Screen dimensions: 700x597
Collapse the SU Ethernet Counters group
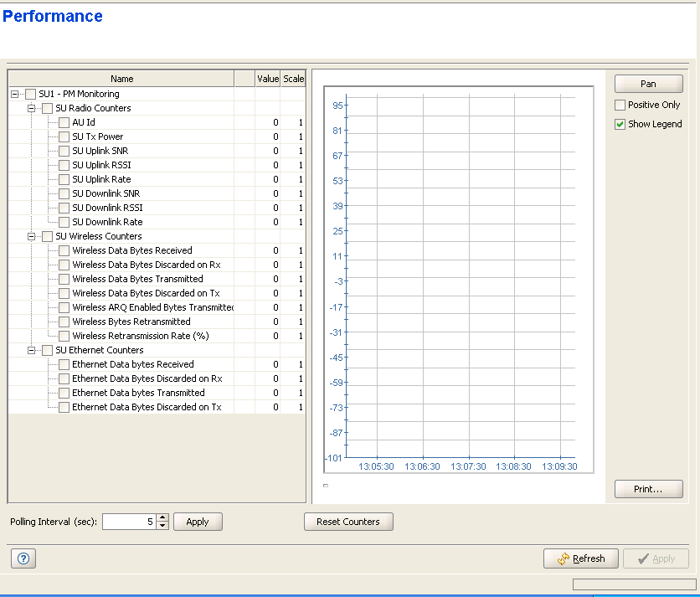(32, 351)
